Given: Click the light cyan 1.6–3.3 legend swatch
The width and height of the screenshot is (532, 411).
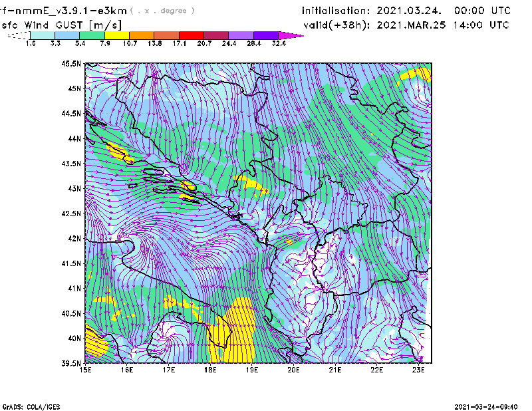Looking at the screenshot, I should (43, 35).
